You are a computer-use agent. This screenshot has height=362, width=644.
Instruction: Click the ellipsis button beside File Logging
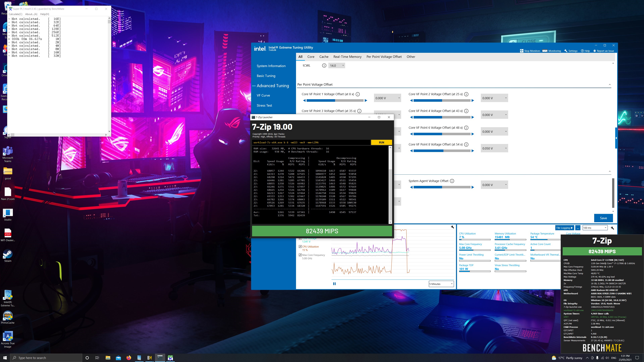tap(578, 228)
